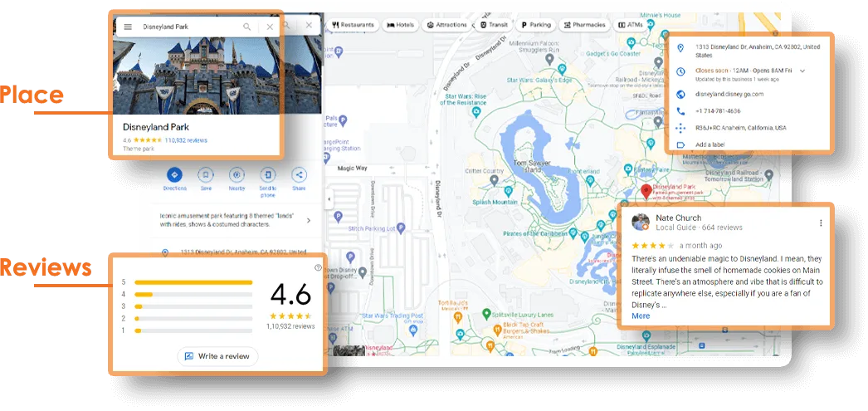
Task: Click Add a label
Action: pos(710,144)
